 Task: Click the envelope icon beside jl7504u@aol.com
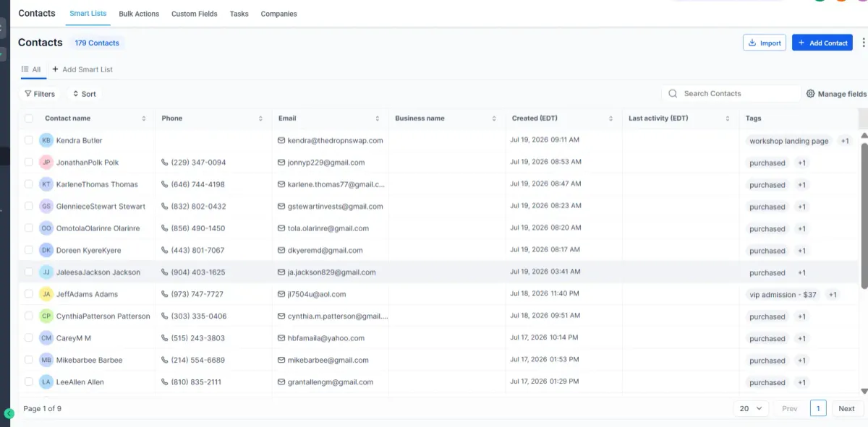point(281,294)
